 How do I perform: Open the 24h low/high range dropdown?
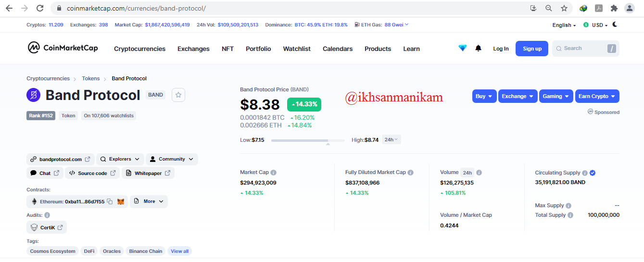point(391,140)
